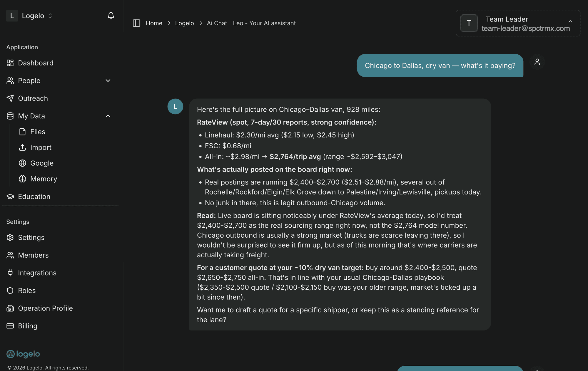Open the Logelo workspace switcher
The width and height of the screenshot is (588, 371).
pyautogui.click(x=29, y=16)
